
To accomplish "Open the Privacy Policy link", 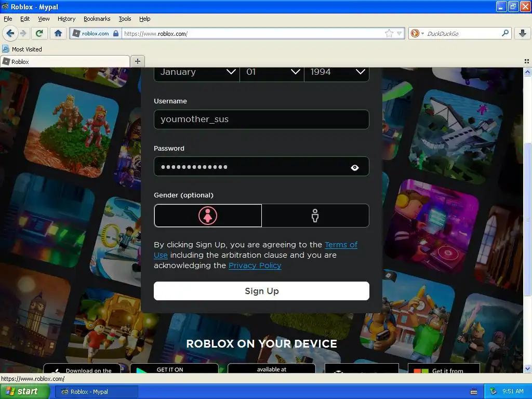I will click(x=255, y=265).
